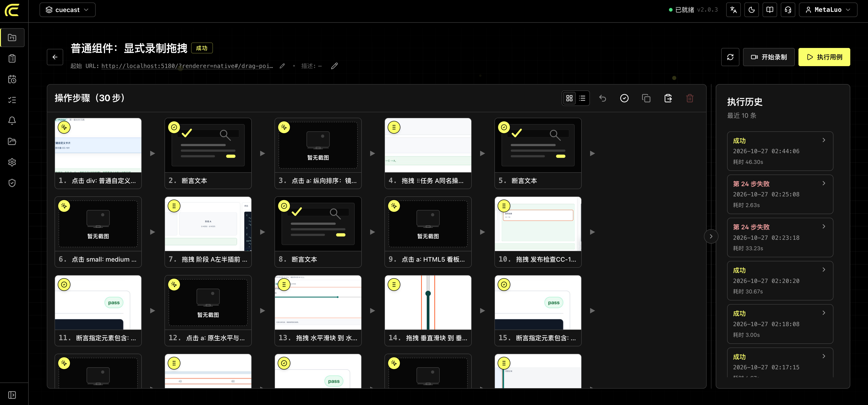
Task: Edit the start URL pencil icon
Action: tap(282, 66)
